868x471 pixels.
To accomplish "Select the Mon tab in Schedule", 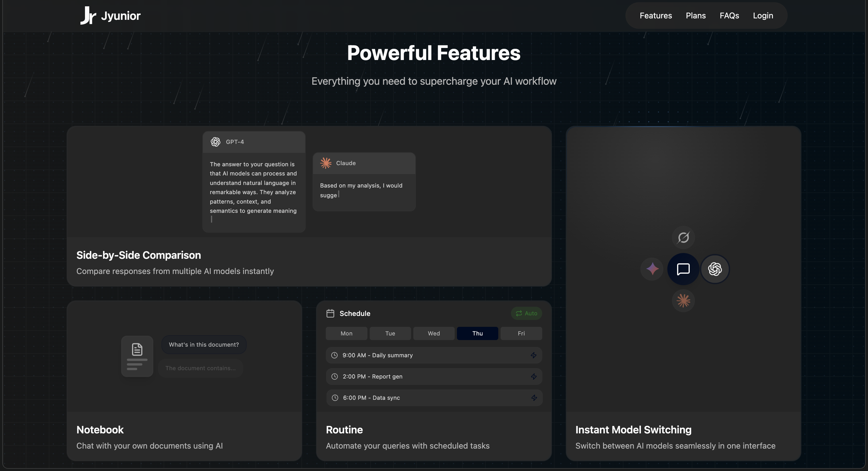I will pyautogui.click(x=346, y=333).
